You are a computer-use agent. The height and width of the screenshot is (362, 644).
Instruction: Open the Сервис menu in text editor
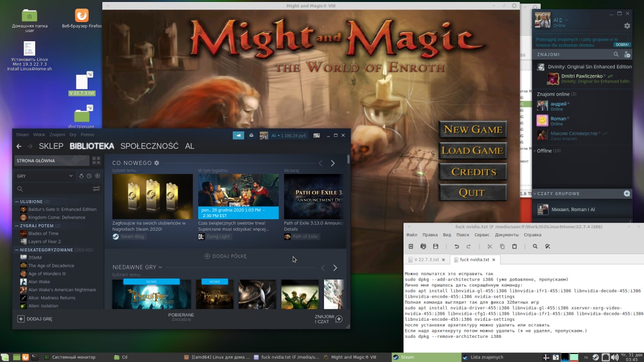point(482,235)
